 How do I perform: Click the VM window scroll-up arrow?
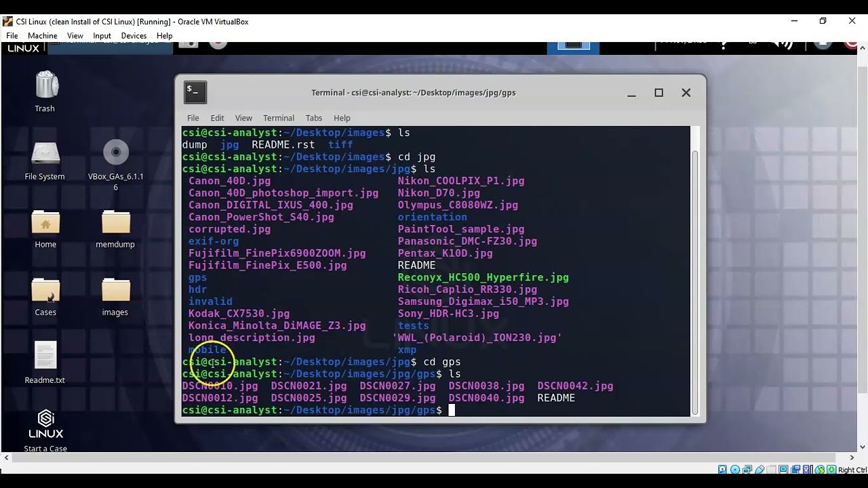point(863,47)
